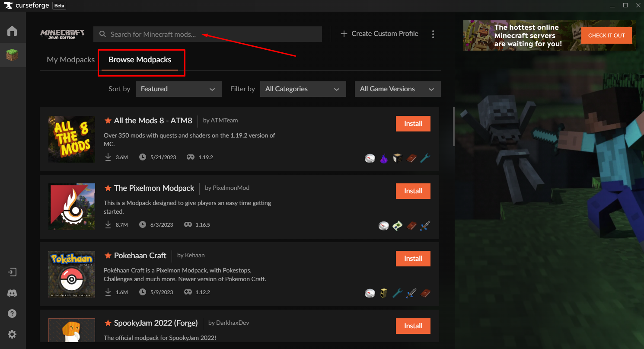Click the search magnifier icon
644x349 pixels.
pos(102,34)
